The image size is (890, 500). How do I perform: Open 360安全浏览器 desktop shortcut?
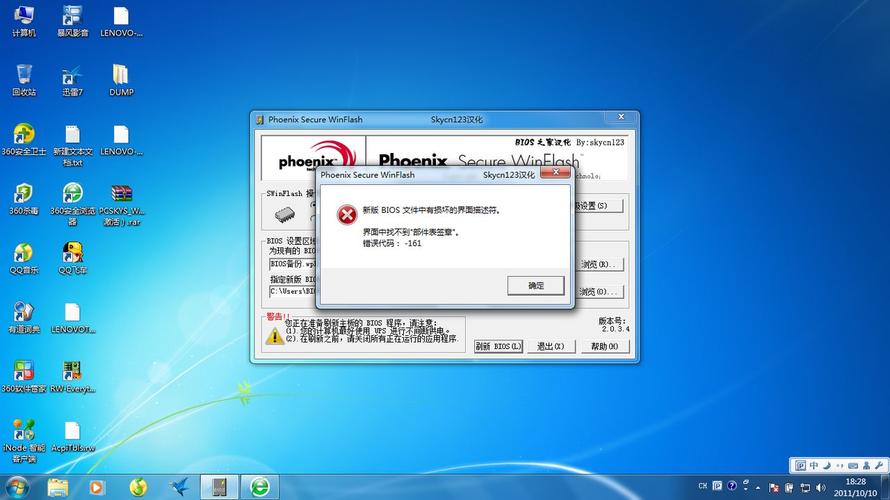[73, 204]
